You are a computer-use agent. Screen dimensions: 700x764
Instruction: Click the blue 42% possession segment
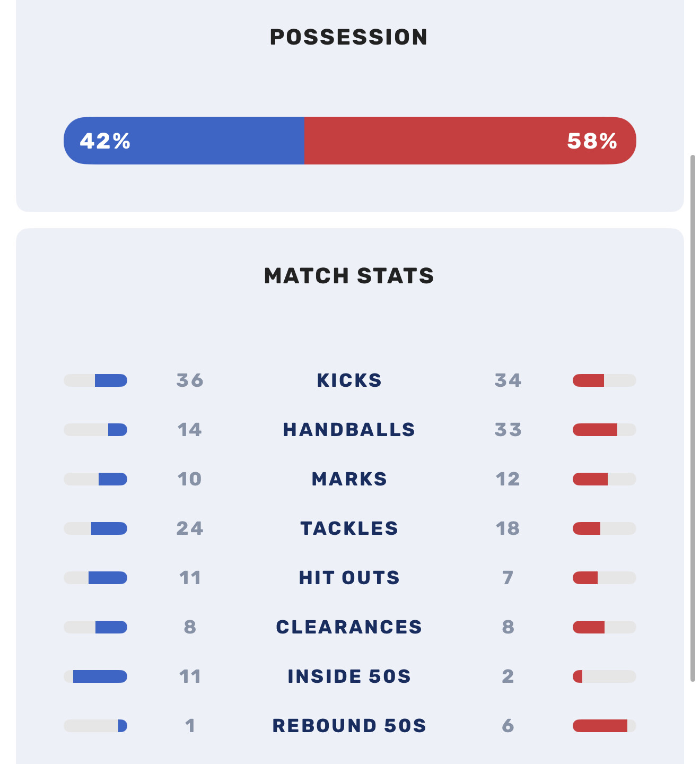(183, 141)
